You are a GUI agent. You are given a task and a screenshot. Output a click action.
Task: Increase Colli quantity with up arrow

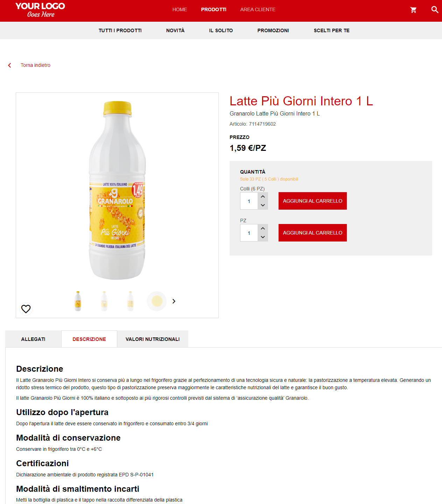pyautogui.click(x=263, y=197)
